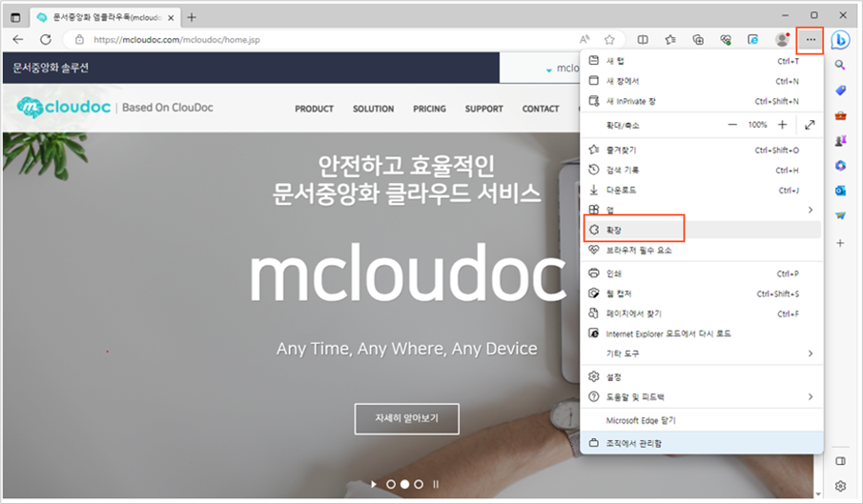Select 페이지에서 찾기 menu entry

pyautogui.click(x=702, y=313)
